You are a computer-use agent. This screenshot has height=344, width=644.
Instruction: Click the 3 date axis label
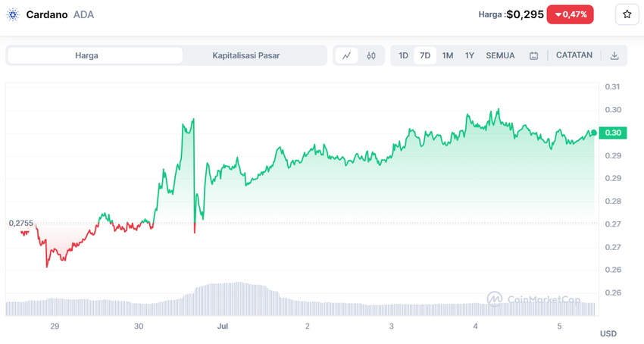(x=392, y=327)
